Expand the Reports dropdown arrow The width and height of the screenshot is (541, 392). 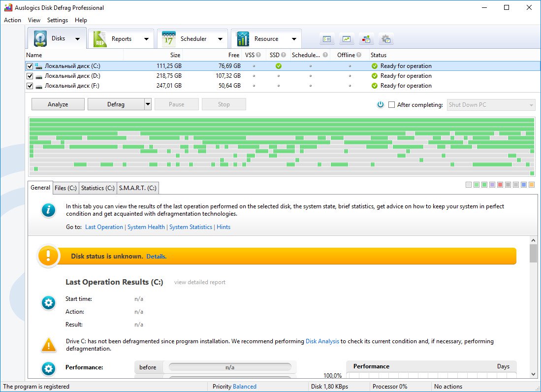point(147,39)
